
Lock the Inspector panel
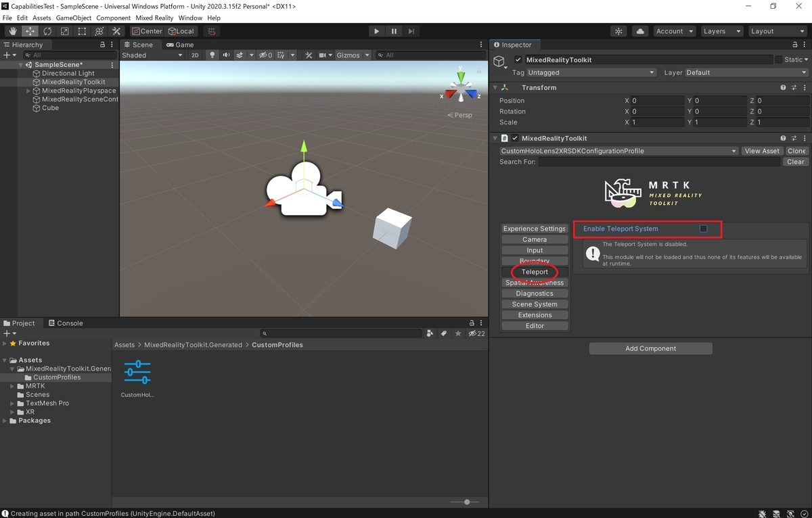[795, 45]
